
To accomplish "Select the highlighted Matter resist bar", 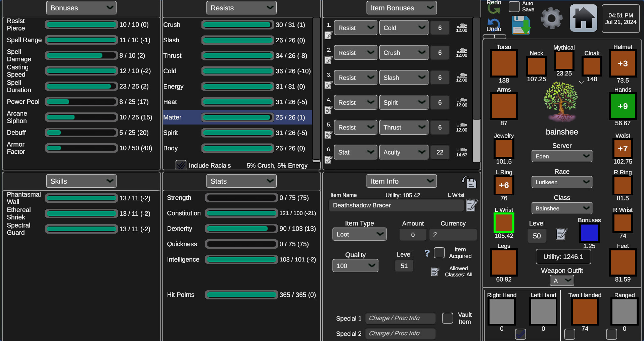I will 237,117.
